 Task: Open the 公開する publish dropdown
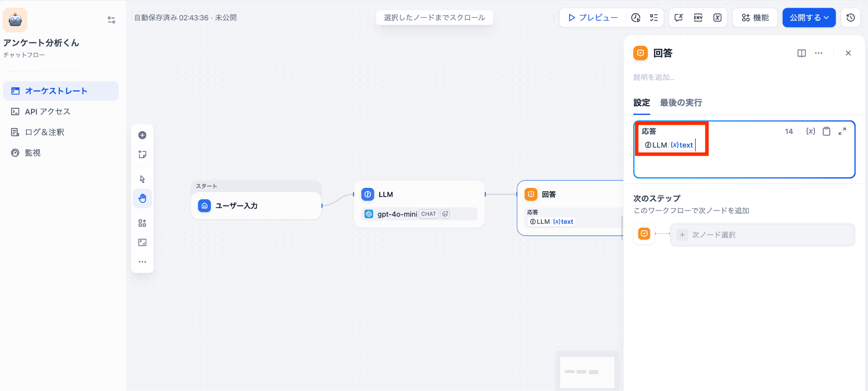click(x=809, y=17)
